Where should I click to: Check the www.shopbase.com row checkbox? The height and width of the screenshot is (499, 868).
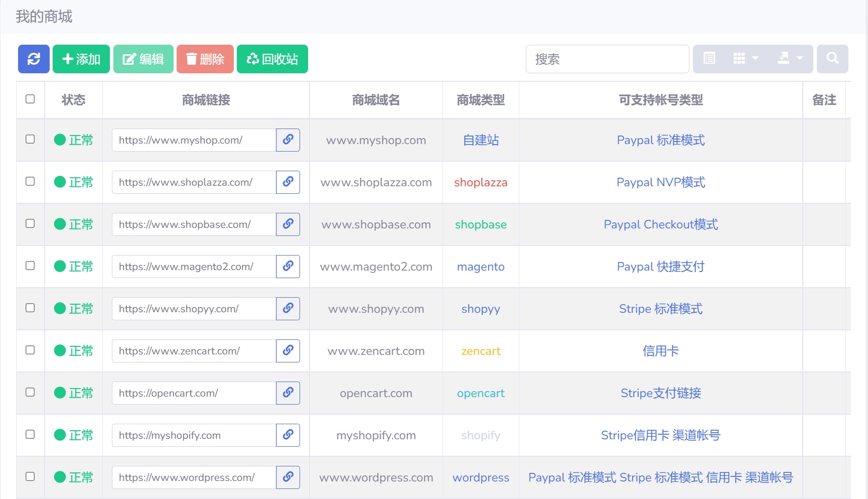tap(30, 223)
